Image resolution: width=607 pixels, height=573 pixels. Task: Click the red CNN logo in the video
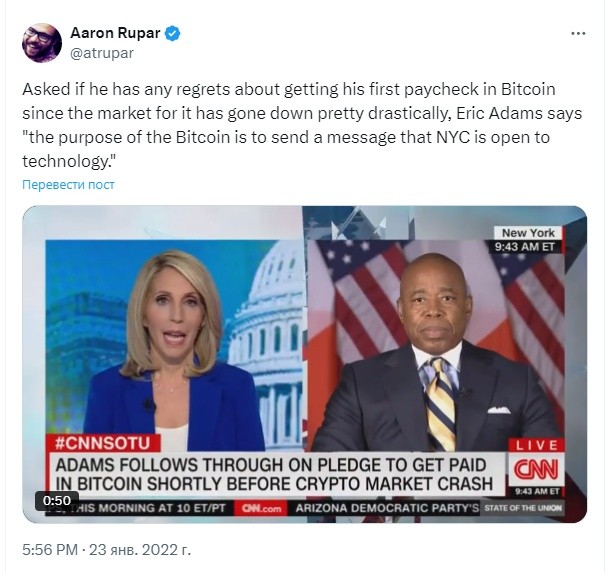[x=536, y=469]
